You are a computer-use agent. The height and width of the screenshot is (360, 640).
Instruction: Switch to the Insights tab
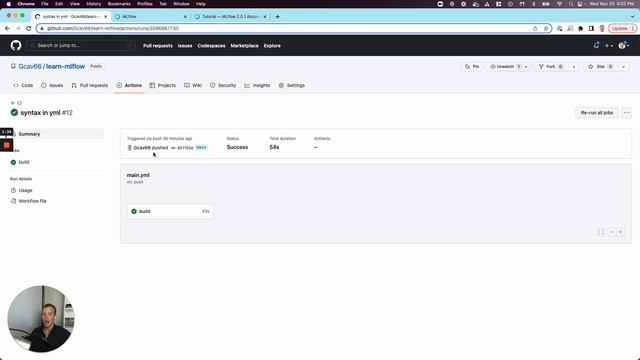[257, 85]
